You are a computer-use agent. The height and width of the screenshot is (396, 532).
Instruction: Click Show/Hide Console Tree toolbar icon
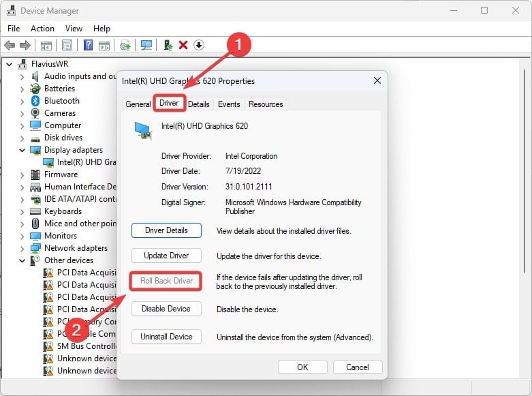click(x=46, y=45)
